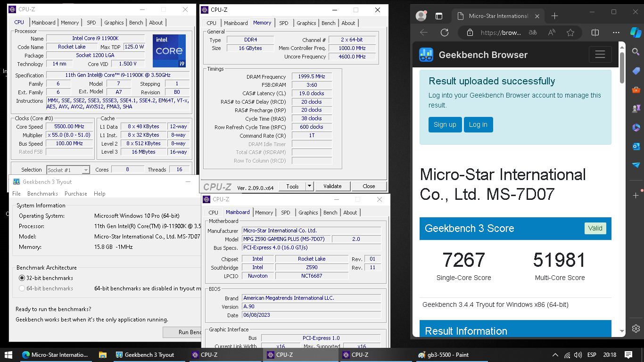
Task: Click the 7267 Single-Core Score value
Action: (x=463, y=260)
